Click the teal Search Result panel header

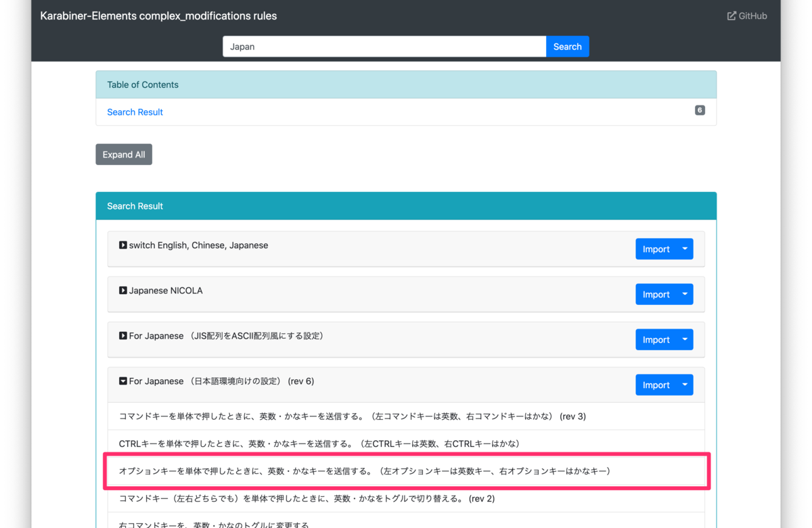click(406, 206)
